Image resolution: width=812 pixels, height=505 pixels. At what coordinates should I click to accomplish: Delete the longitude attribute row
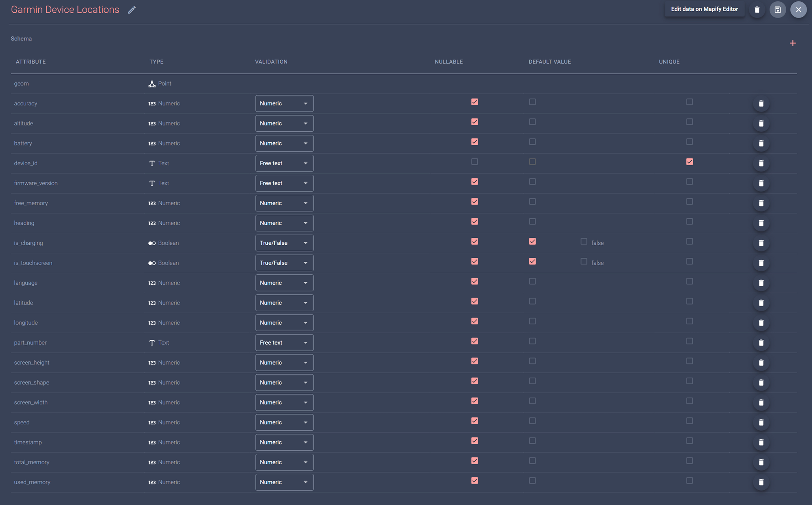coord(761,323)
